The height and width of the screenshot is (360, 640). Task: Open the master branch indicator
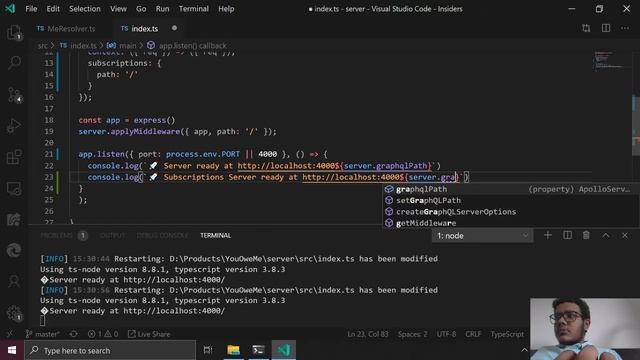point(42,334)
